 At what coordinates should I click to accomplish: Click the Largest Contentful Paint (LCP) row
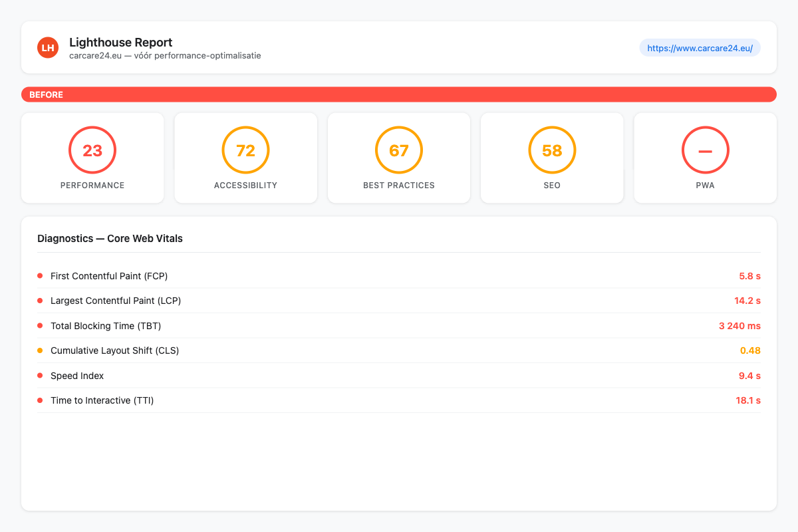coord(399,301)
